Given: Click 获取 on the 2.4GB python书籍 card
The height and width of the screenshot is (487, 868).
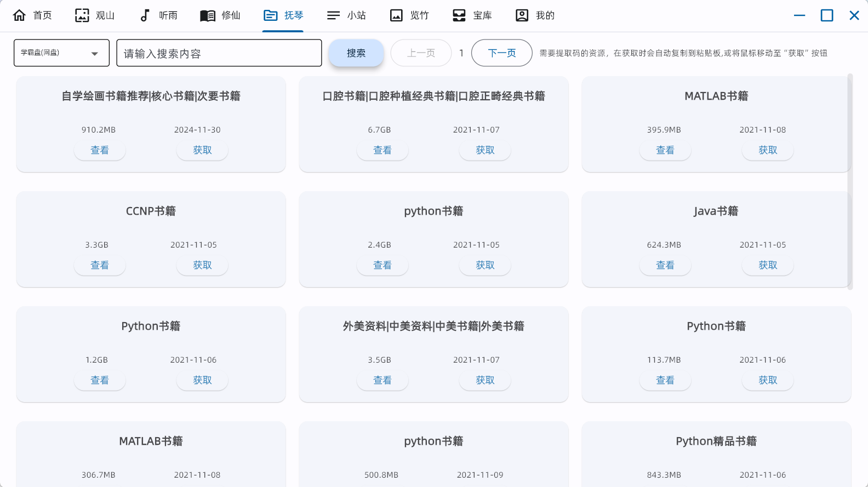Looking at the screenshot, I should pos(485,265).
